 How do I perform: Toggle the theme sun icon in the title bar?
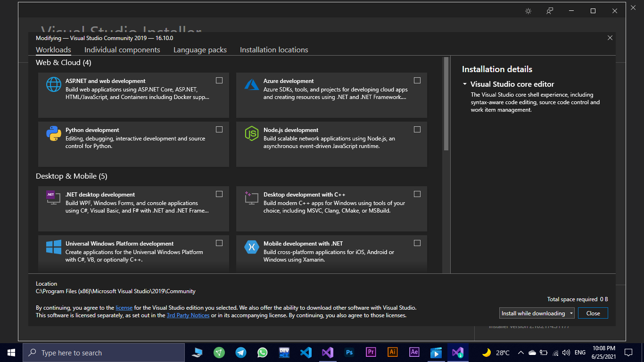[528, 11]
